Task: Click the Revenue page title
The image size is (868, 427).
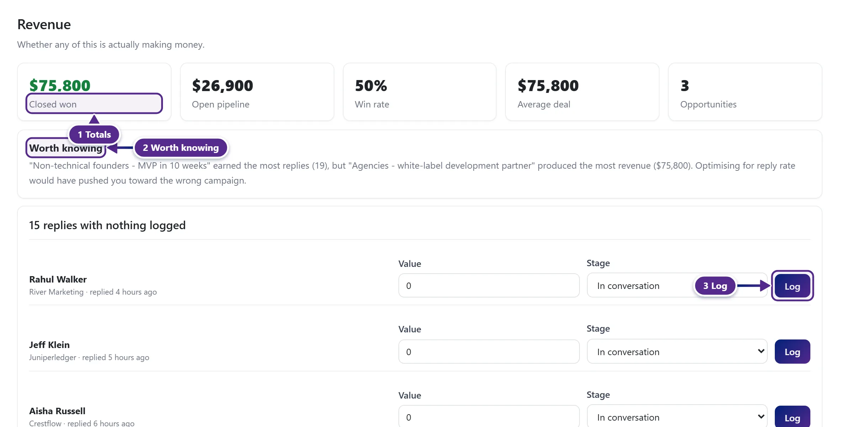Action: point(44,25)
